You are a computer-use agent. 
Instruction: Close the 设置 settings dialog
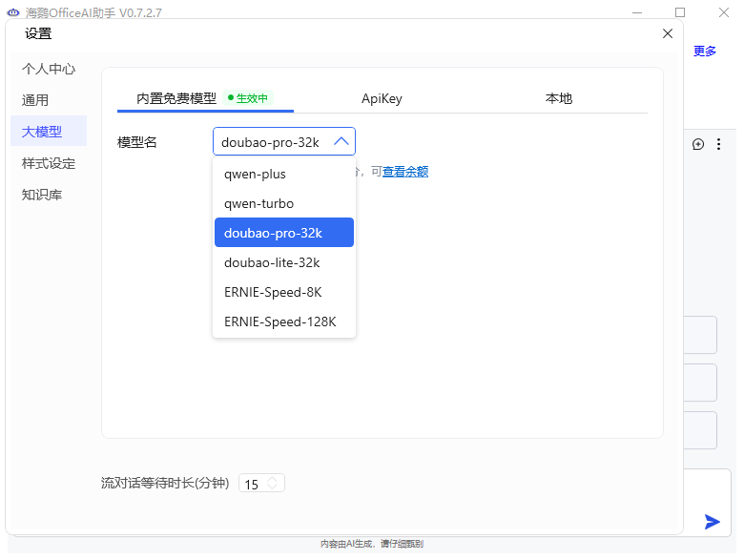coord(667,33)
